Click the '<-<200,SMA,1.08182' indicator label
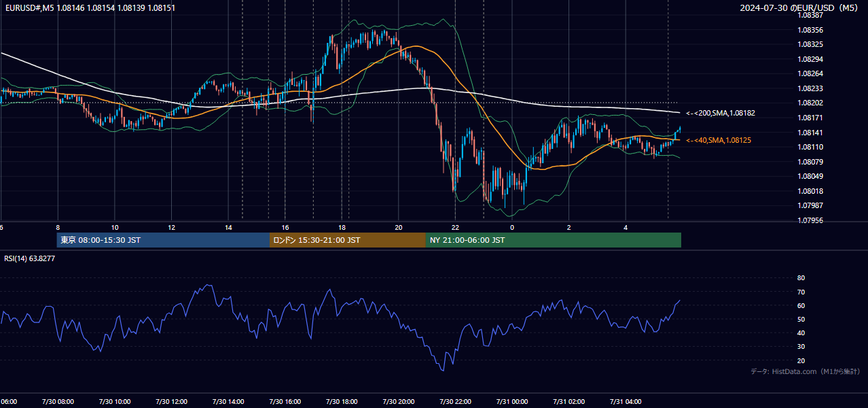Viewport: 868px width, 408px height. tap(720, 113)
